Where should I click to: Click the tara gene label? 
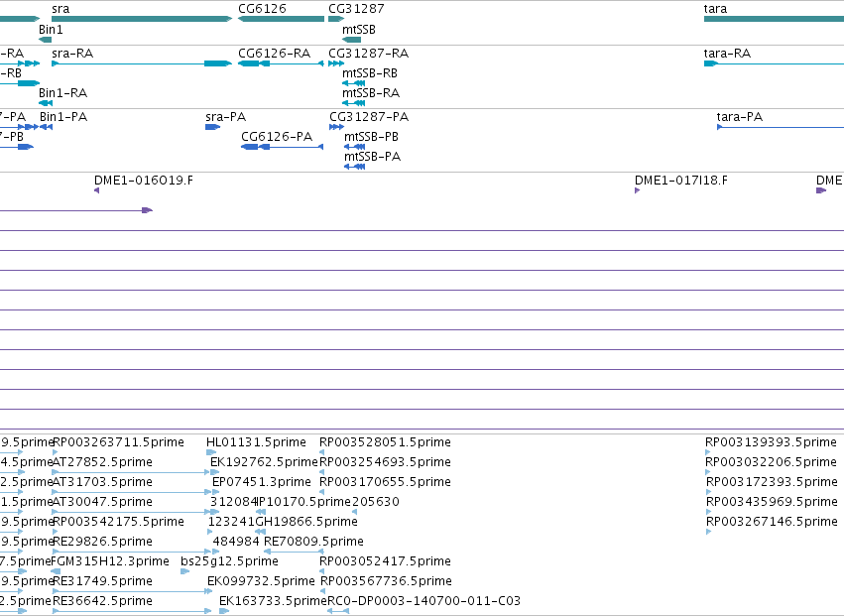(715, 9)
